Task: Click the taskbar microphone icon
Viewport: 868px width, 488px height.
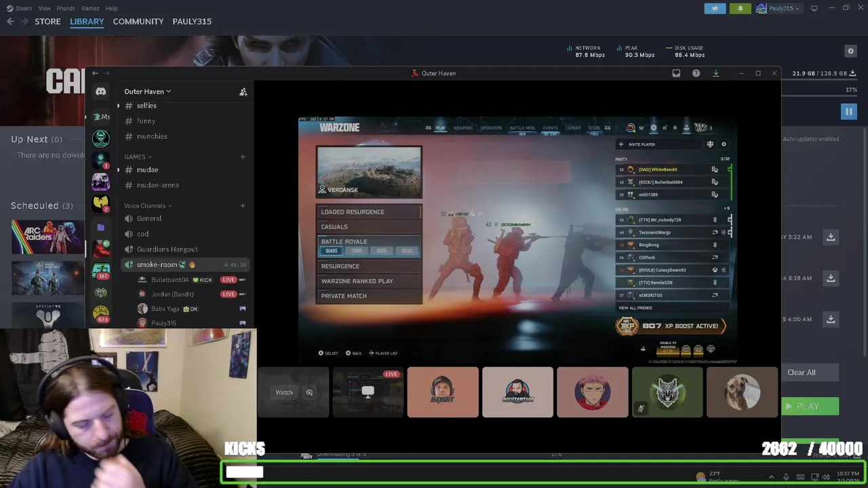Action: click(786, 477)
